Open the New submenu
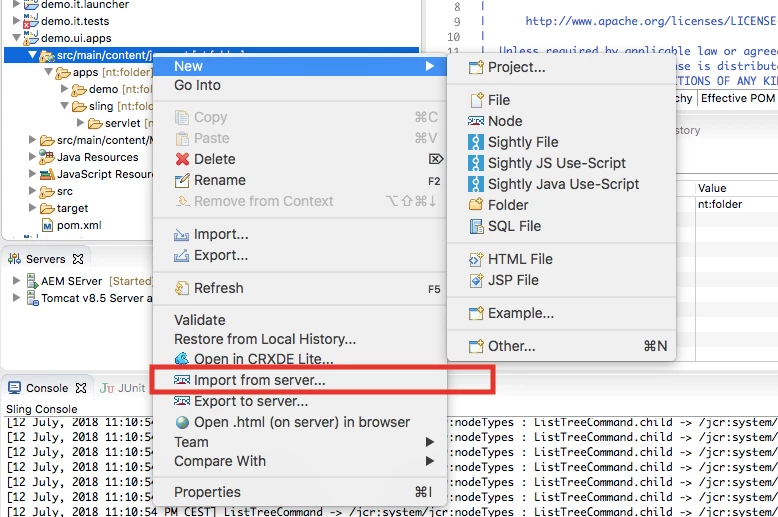 pos(300,66)
